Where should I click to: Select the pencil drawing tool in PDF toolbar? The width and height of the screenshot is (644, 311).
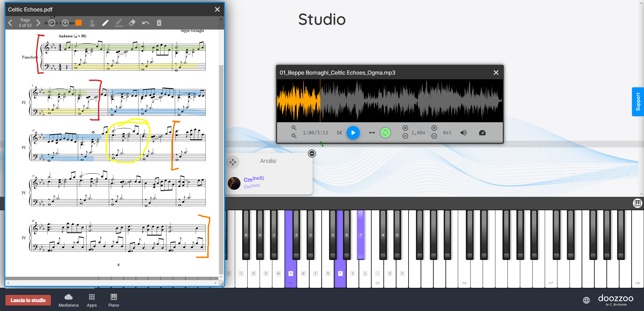click(105, 23)
